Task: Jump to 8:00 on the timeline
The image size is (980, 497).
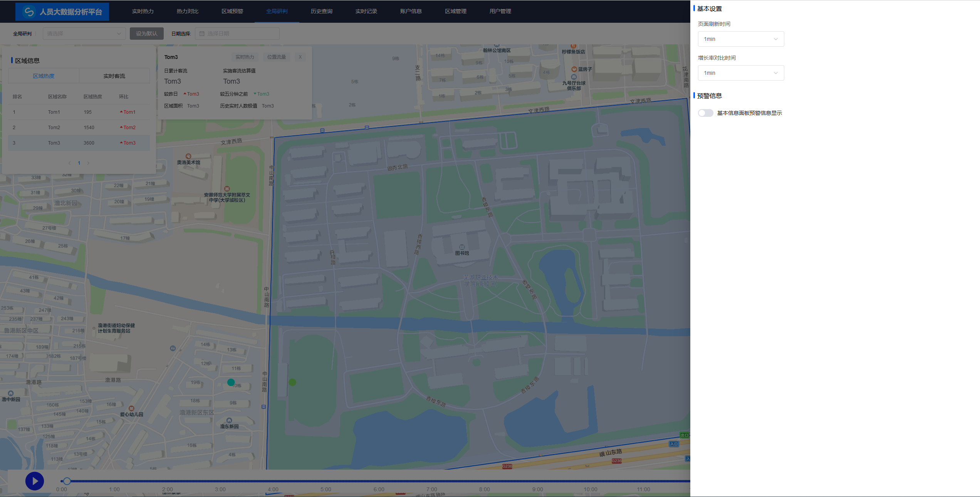Action: [x=485, y=489]
